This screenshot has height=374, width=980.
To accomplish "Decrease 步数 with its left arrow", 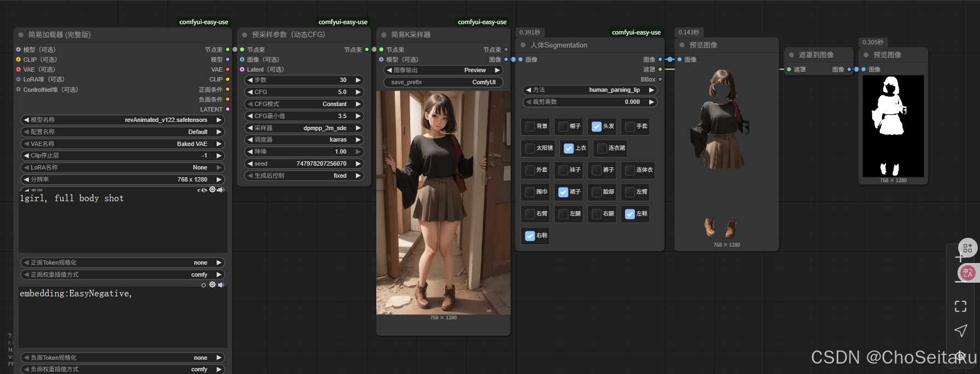I will pos(249,80).
